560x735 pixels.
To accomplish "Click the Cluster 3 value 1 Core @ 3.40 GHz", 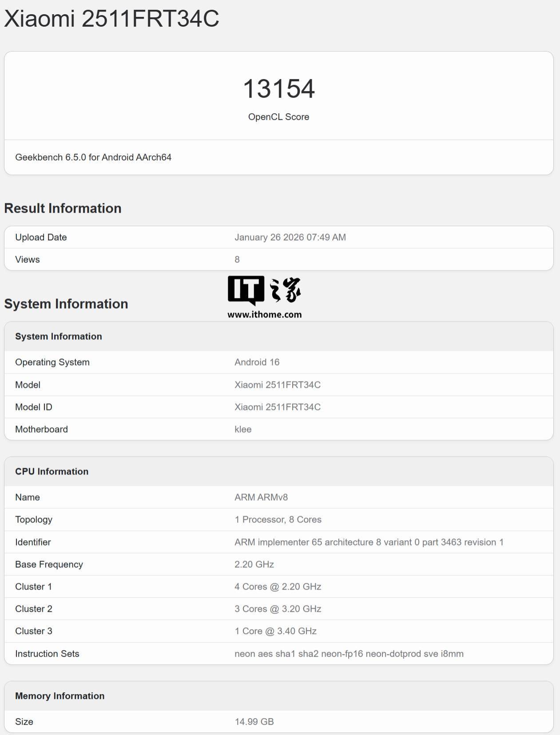I will 275,631.
